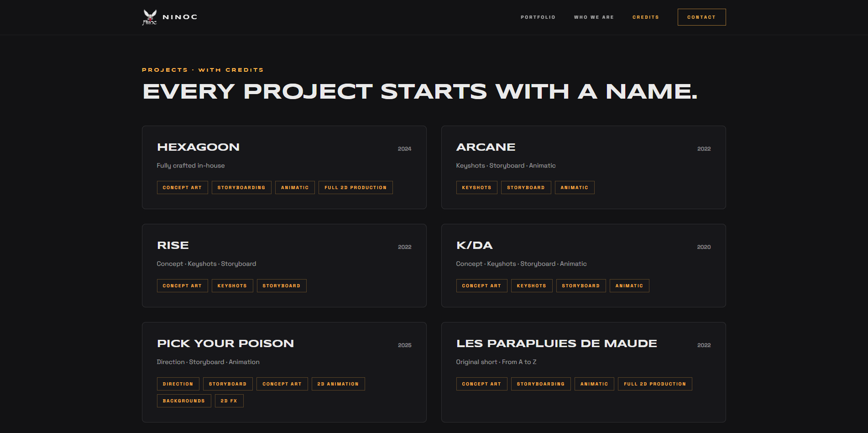Open the Rise project title

coord(173,245)
